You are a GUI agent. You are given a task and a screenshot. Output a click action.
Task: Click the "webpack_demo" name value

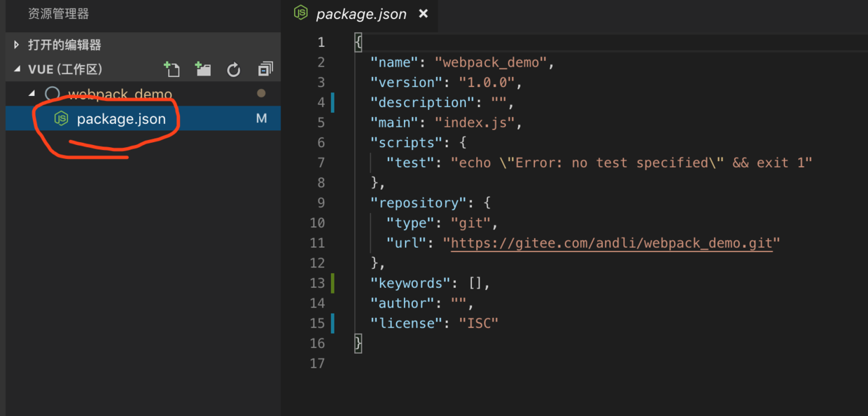pos(491,62)
